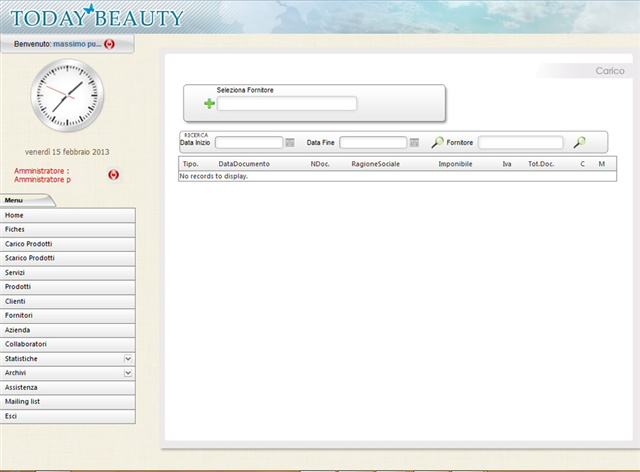Sort by the DataDocumento column header
The width and height of the screenshot is (640, 472).
click(244, 164)
